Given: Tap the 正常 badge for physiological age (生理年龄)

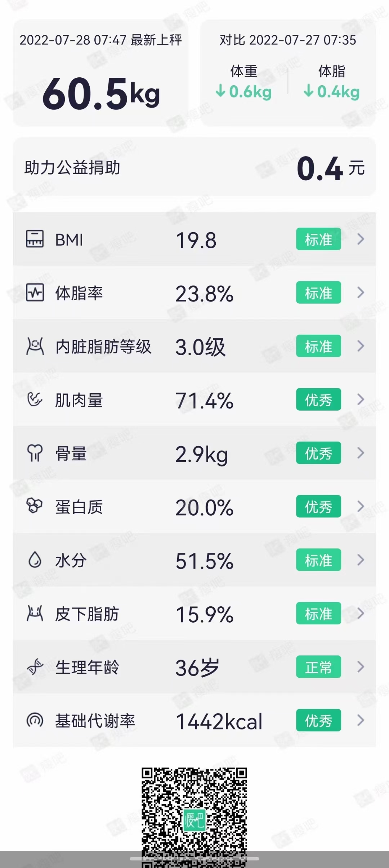Looking at the screenshot, I should point(318,667).
